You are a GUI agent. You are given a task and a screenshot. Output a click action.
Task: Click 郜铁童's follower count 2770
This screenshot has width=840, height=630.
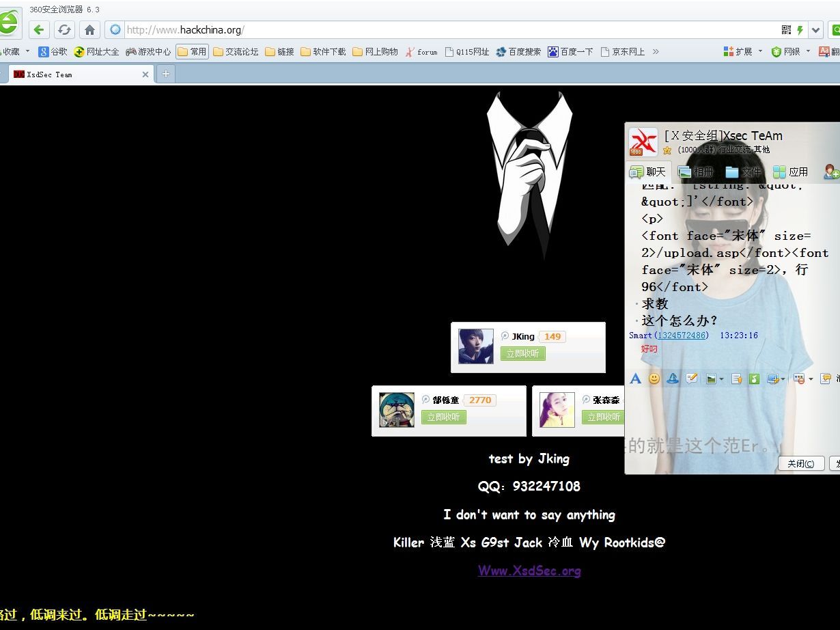tap(479, 400)
